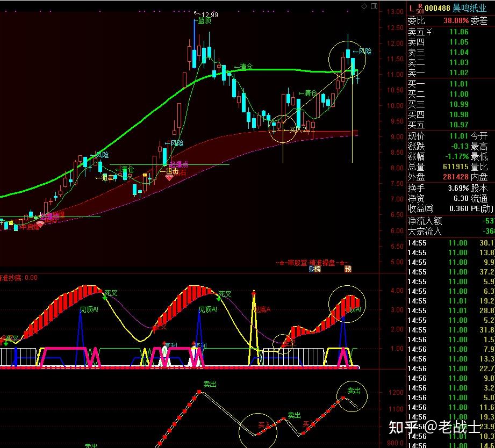Screen dimensions: 495x448
Task: Open the 预 badge under the chart
Action: (348, 269)
